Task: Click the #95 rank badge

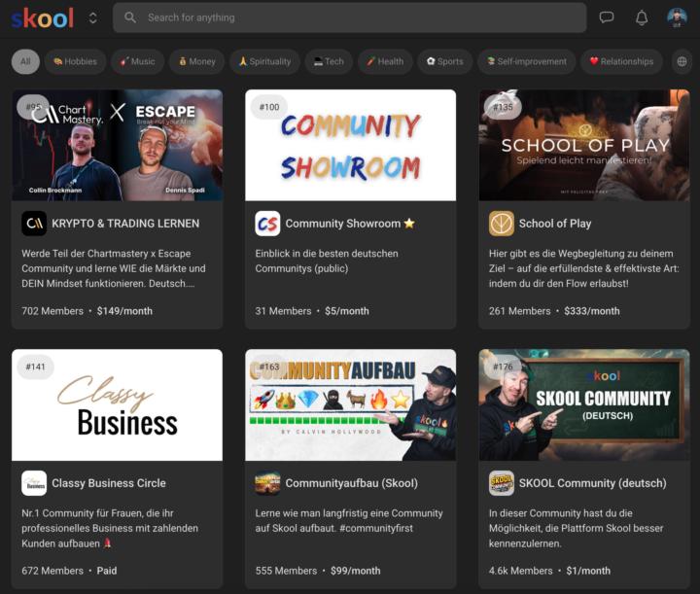Action: coord(33,107)
